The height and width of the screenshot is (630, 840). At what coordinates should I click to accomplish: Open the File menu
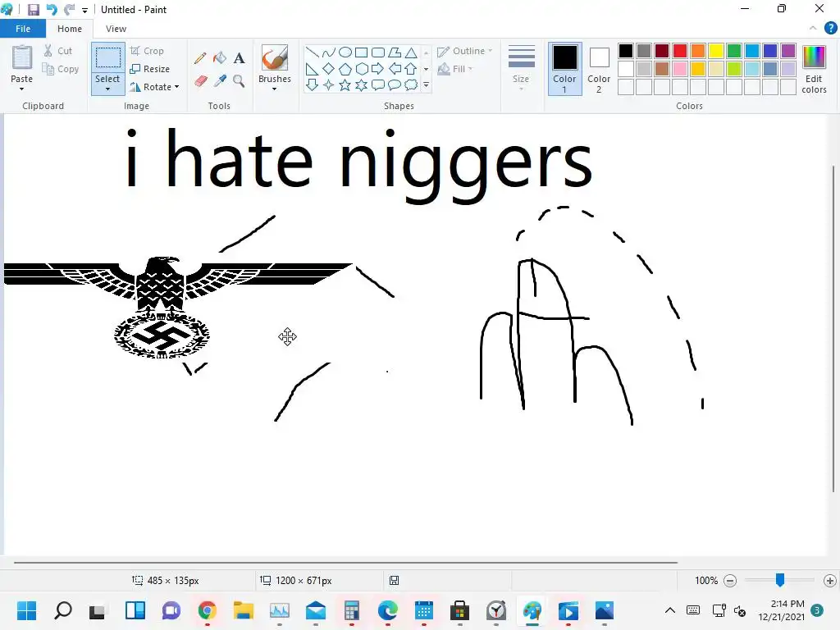(23, 29)
